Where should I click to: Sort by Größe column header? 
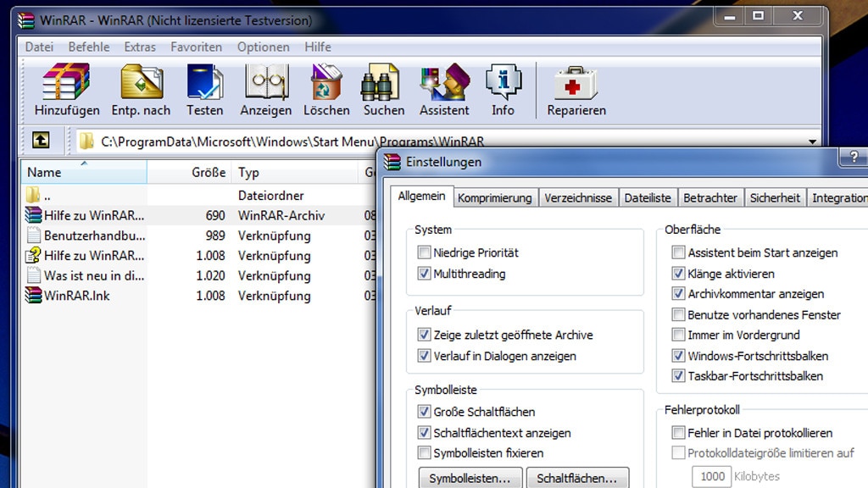(189, 172)
